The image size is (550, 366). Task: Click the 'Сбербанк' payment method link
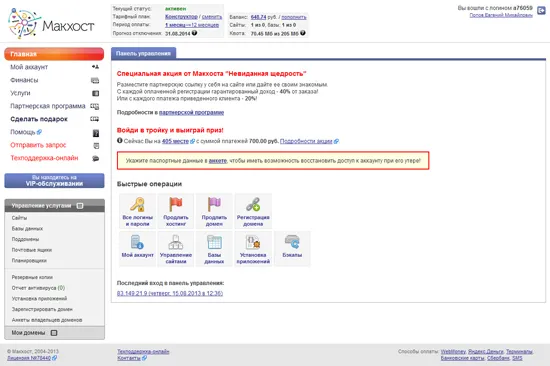(x=498, y=358)
